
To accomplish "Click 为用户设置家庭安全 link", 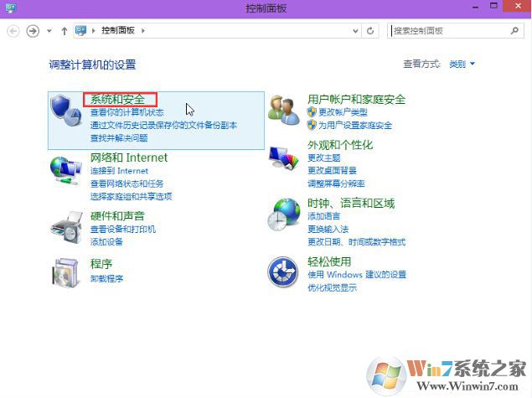I will (355, 125).
